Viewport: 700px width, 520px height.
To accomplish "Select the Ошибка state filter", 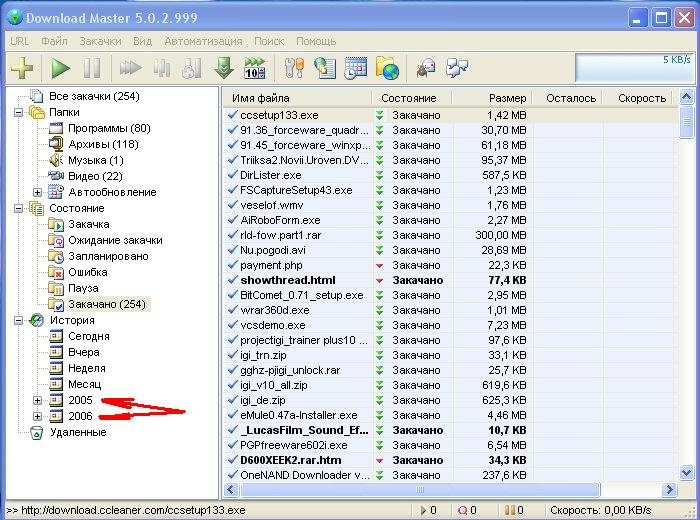I will pyautogui.click(x=88, y=273).
